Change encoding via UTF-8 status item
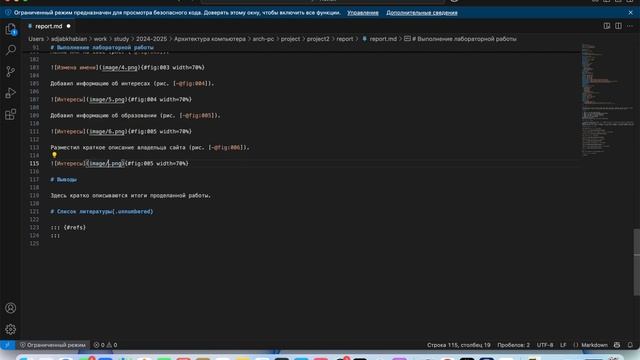 (545, 345)
